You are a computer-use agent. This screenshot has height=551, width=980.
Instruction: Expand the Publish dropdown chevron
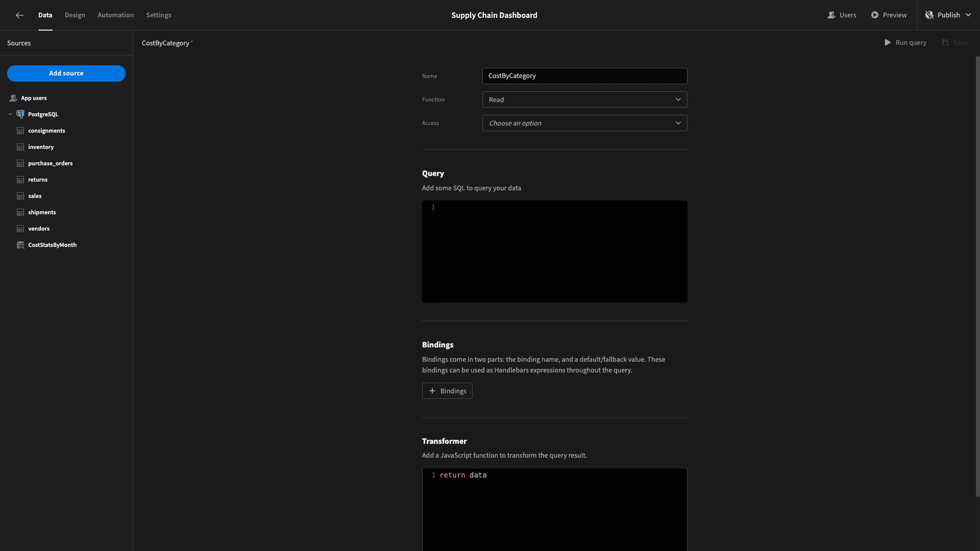(968, 15)
